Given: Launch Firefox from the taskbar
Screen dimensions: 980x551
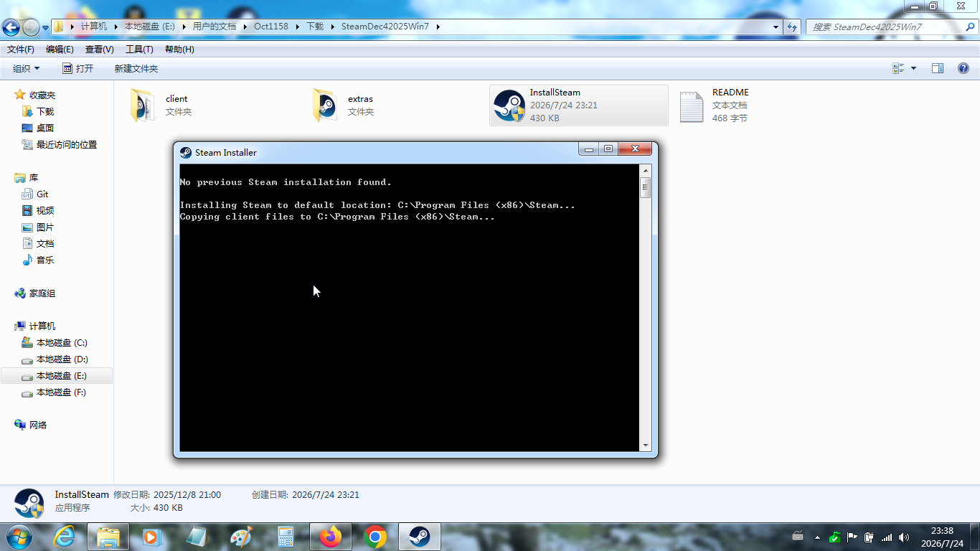Looking at the screenshot, I should (330, 537).
